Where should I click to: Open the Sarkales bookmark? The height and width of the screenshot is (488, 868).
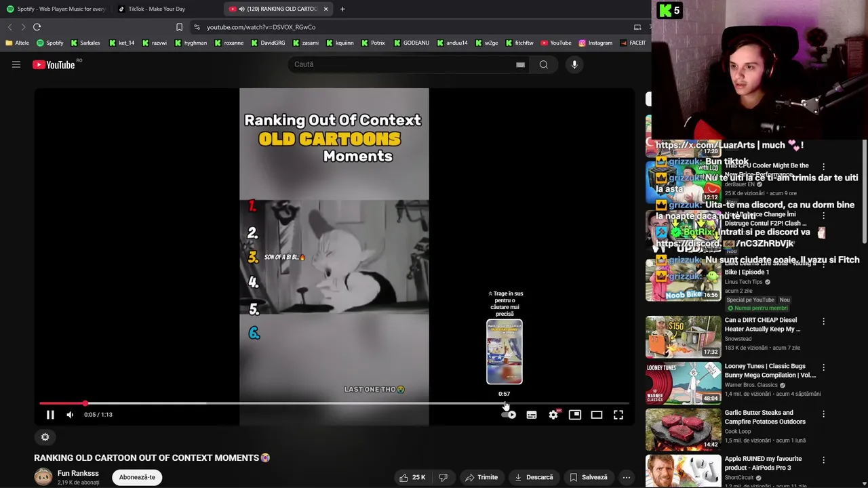point(85,43)
